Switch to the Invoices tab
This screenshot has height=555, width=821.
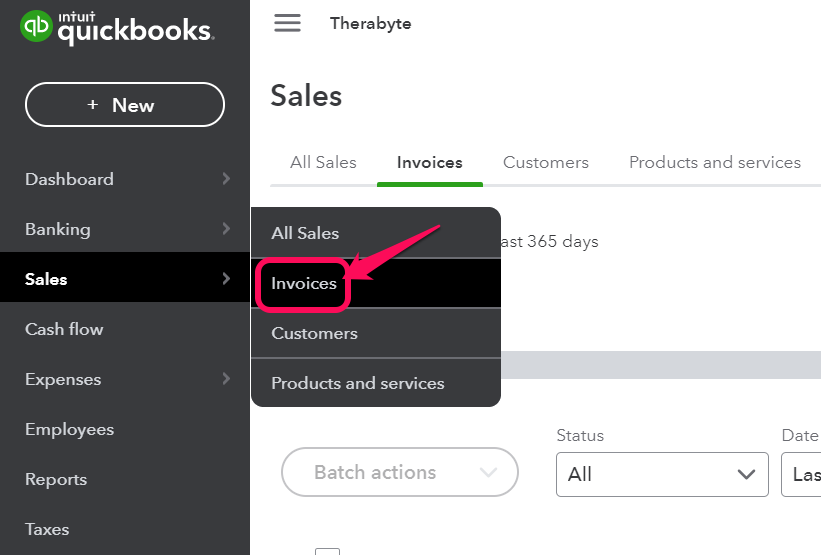coord(429,162)
